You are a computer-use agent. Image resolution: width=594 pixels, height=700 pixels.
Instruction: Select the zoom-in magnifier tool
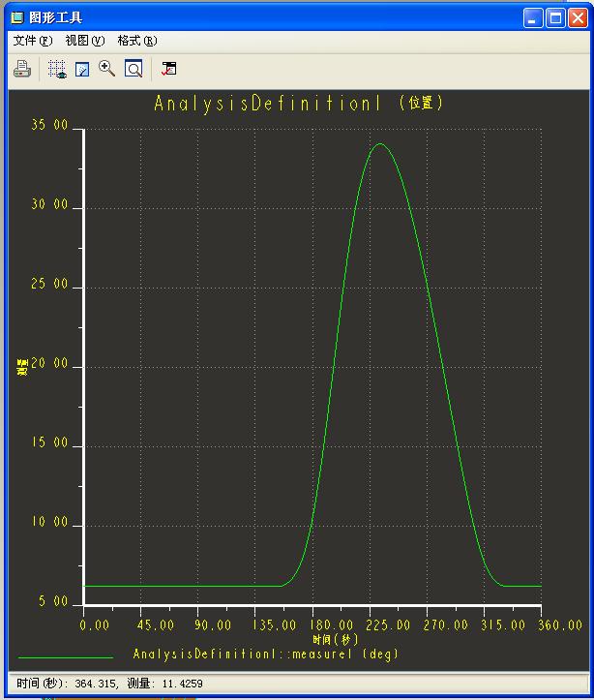click(x=107, y=69)
